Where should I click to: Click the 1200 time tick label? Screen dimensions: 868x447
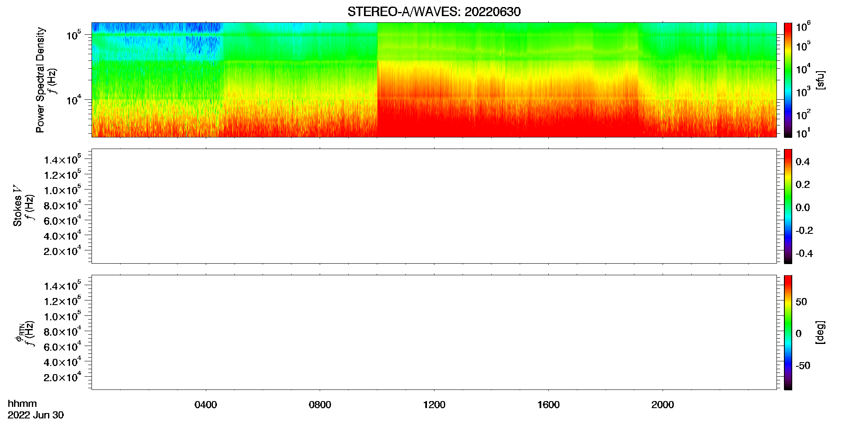pos(434,405)
